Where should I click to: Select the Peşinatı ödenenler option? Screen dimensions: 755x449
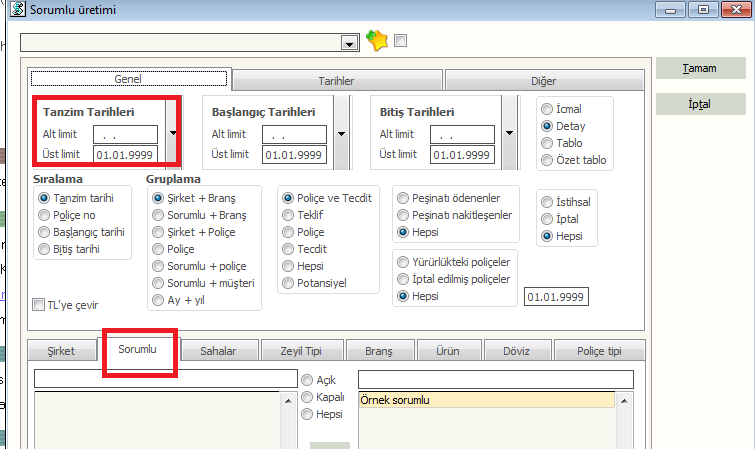coord(404,198)
